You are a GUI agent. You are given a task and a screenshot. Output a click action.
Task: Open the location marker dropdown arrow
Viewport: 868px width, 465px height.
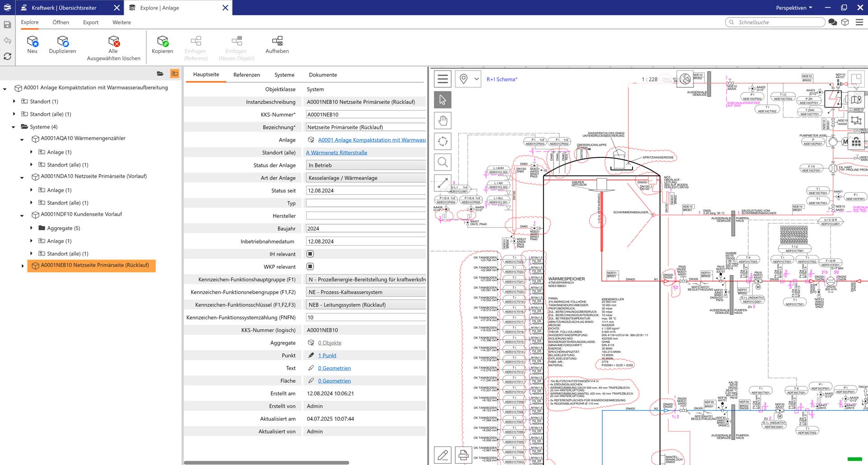tap(476, 79)
